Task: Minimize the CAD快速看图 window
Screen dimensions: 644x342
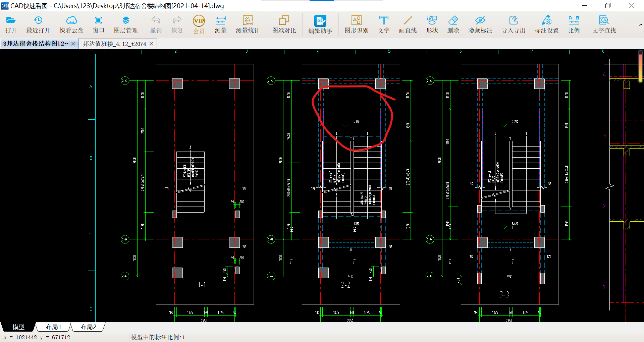Action: click(x=585, y=6)
